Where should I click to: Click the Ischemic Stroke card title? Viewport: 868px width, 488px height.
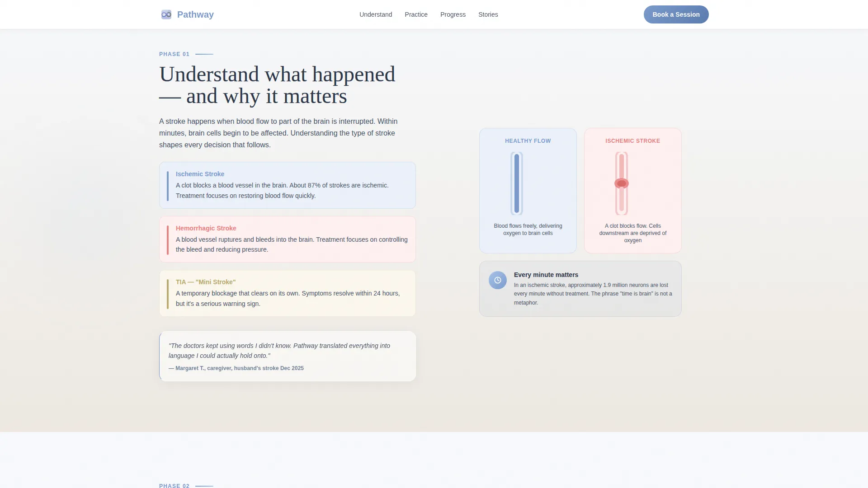200,174
